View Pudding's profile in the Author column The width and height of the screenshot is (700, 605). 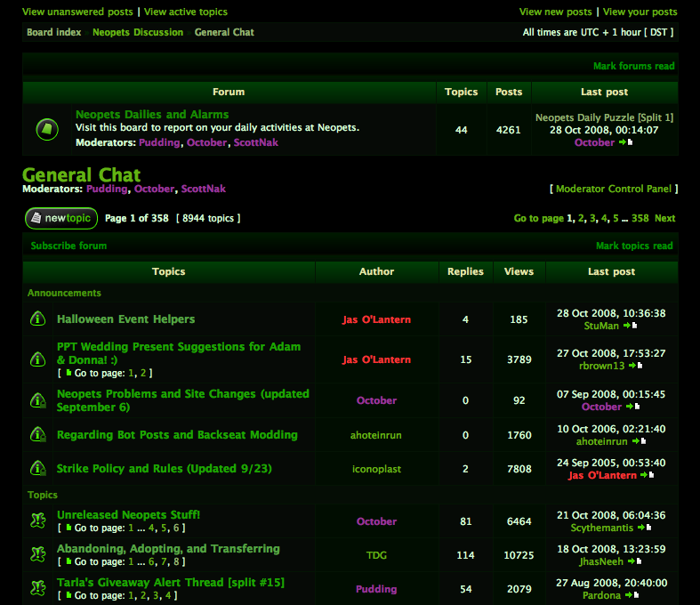point(376,589)
